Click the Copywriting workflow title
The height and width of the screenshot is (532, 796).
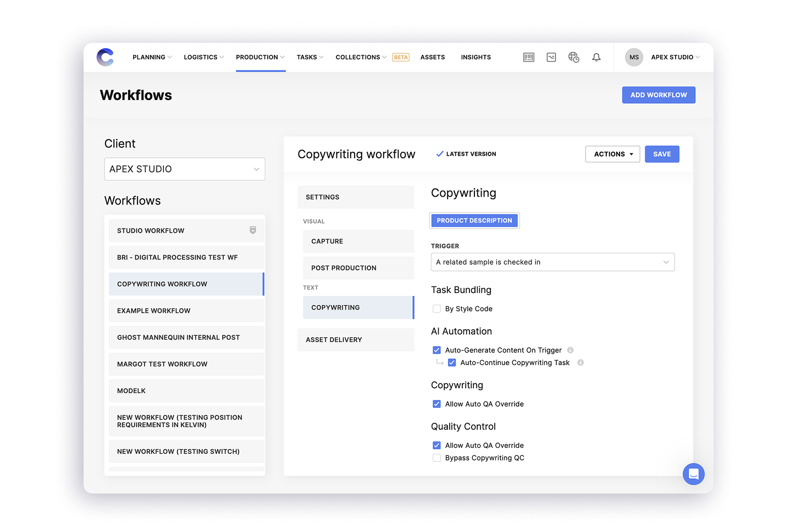356,154
